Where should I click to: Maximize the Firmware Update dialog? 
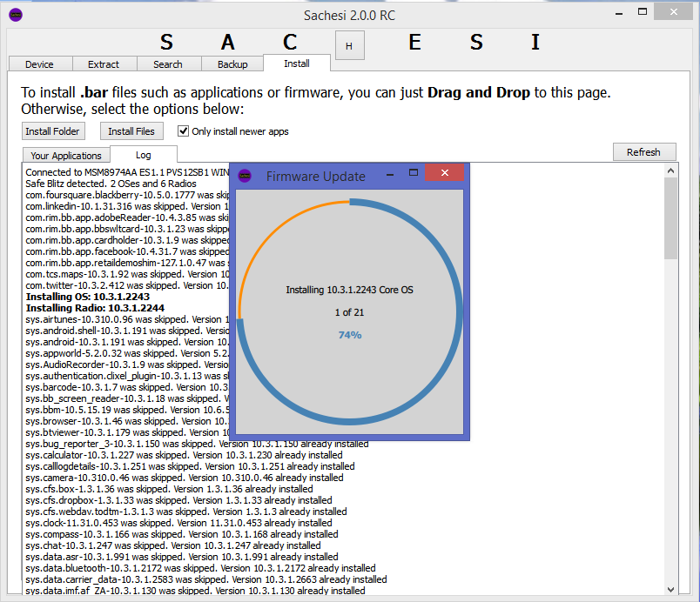(x=414, y=173)
